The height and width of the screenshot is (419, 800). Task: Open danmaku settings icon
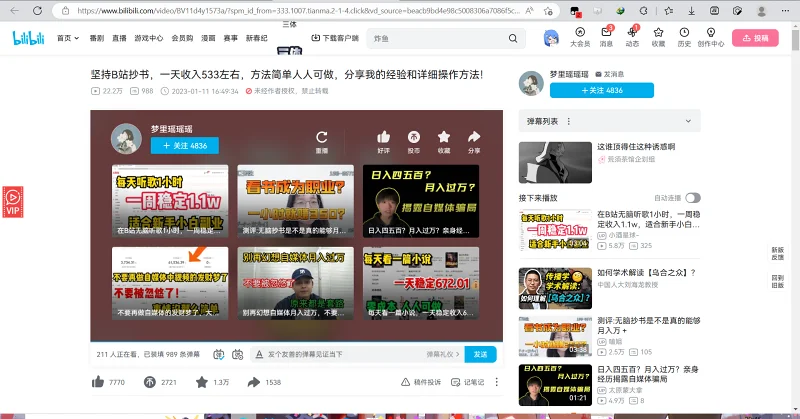(x=237, y=354)
